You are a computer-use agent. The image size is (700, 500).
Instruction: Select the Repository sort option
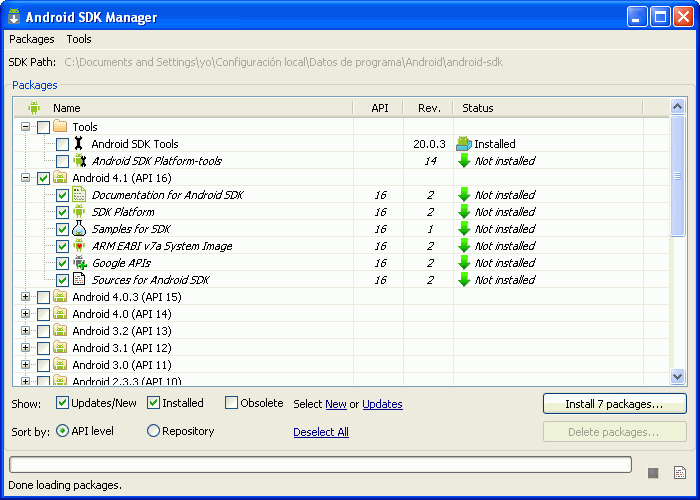[x=153, y=431]
